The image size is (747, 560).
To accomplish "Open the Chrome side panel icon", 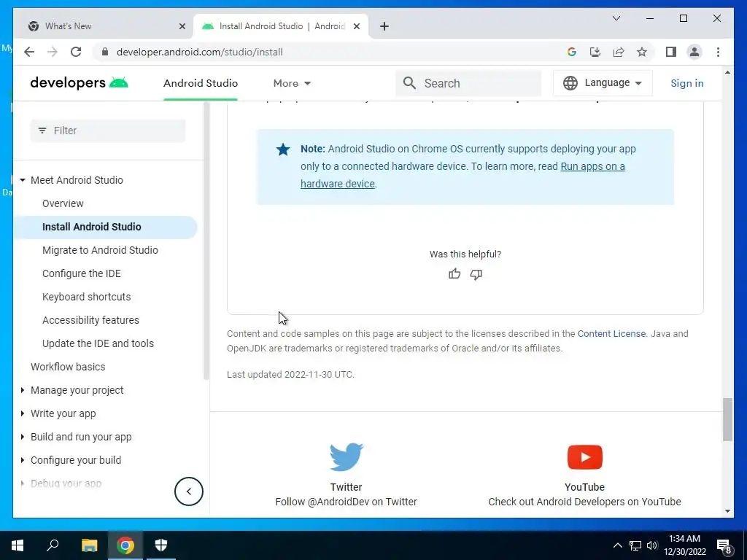I will (x=671, y=52).
